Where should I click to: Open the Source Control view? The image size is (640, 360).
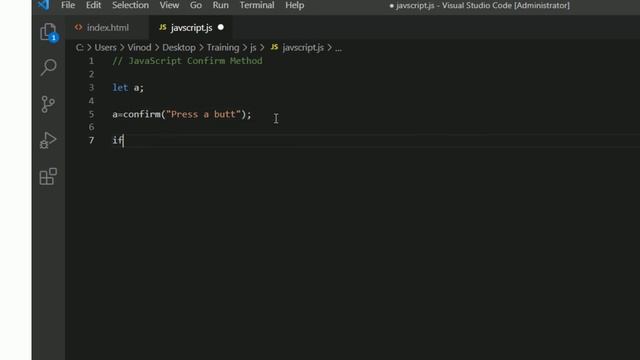tap(48, 104)
